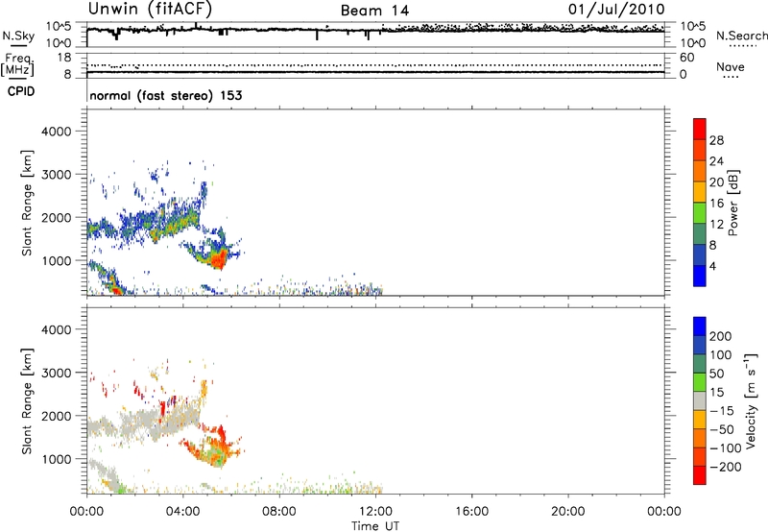Click the gray 2000 km scatter band in velocity panel

(x=142, y=423)
